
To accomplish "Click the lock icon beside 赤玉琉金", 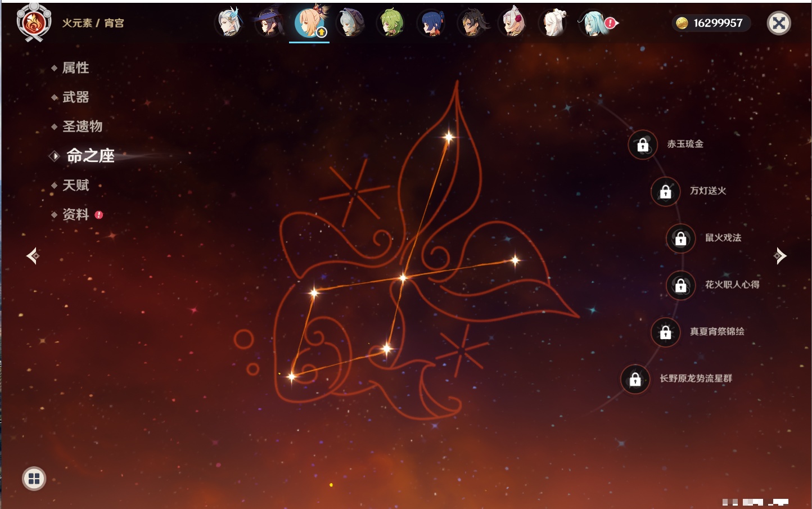I will tap(643, 145).
